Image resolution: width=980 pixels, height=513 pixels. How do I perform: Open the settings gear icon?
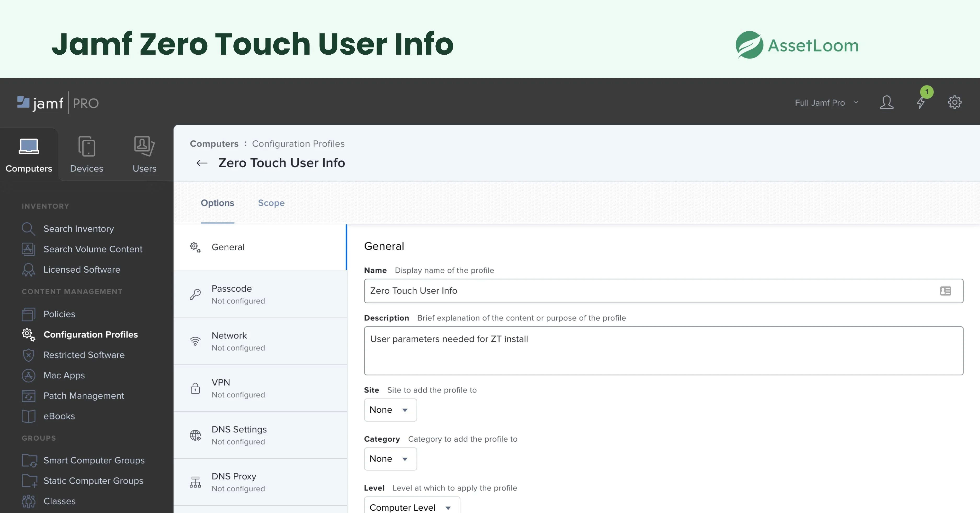954,102
